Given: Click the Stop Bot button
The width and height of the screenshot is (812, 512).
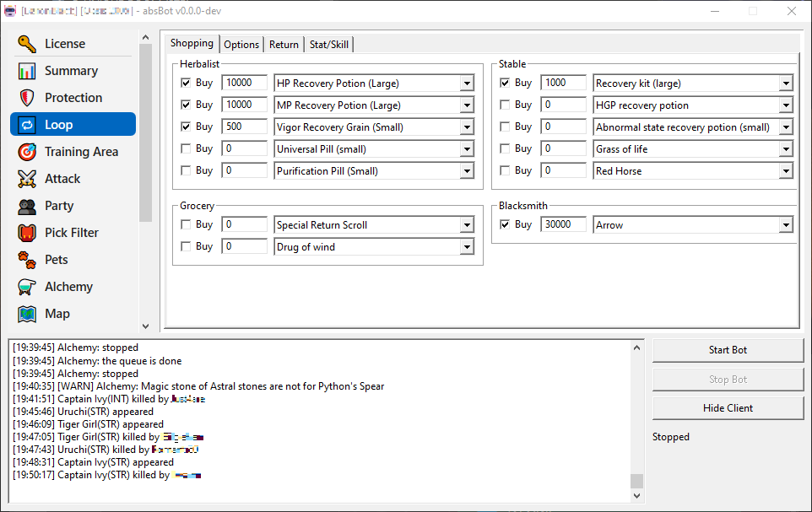Looking at the screenshot, I should (728, 380).
